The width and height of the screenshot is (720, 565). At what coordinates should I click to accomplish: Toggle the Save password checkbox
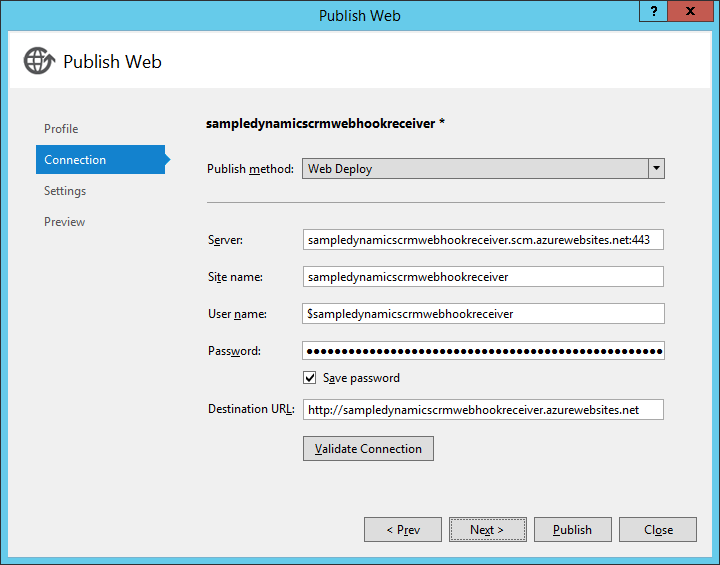click(310, 378)
